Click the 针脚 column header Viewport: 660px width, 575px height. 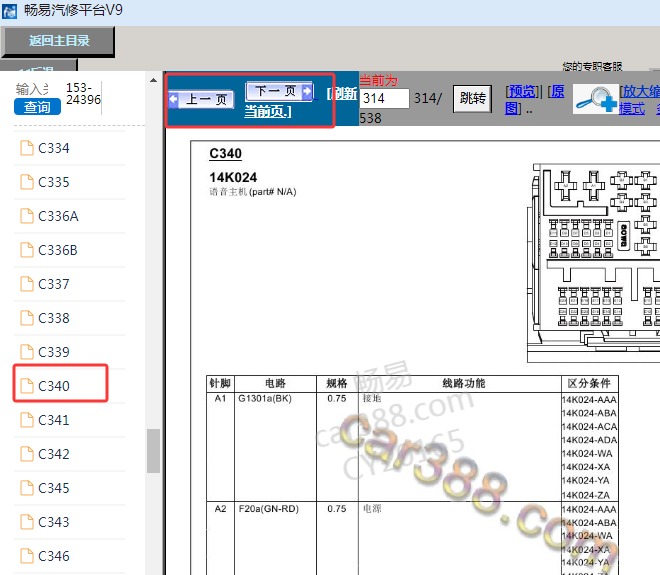[220, 383]
